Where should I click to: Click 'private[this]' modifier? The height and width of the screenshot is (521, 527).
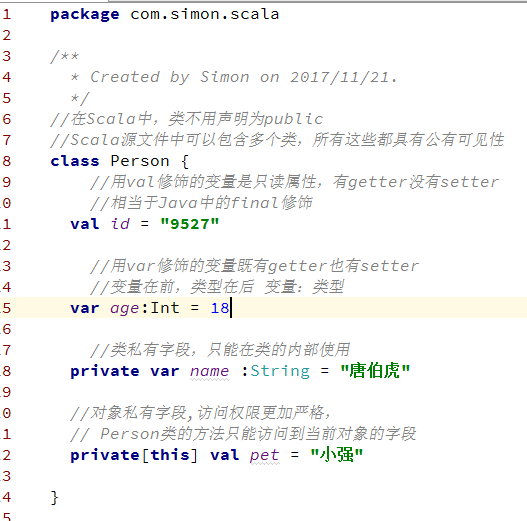[134, 455]
